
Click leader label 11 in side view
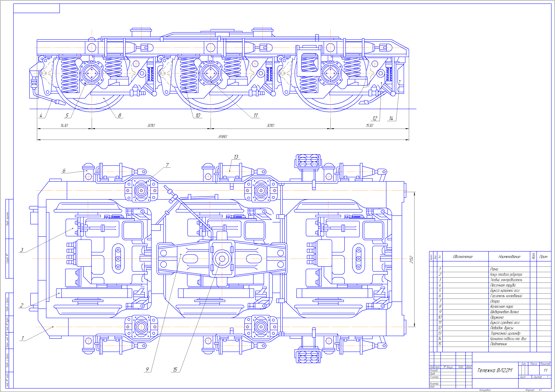click(x=255, y=116)
